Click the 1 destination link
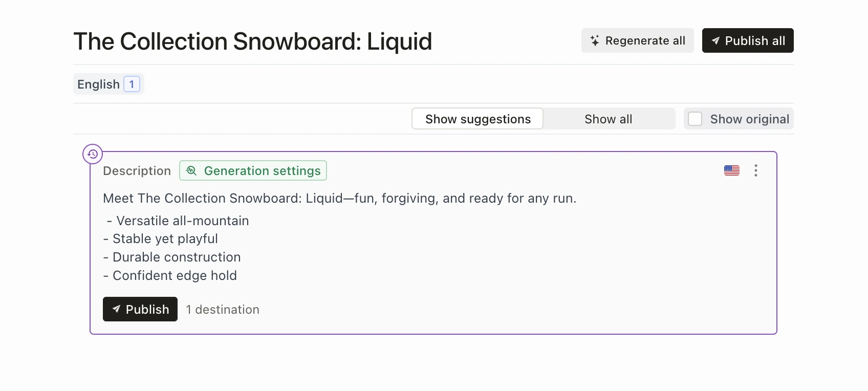 click(223, 309)
